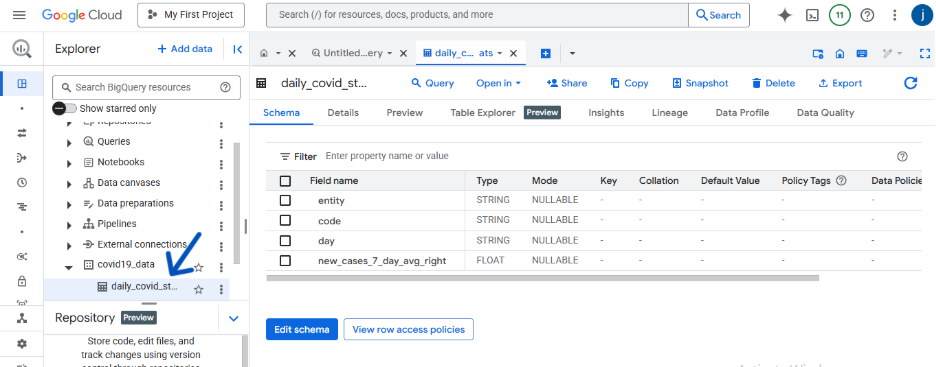Close the daily_covid_stats tab
The width and height of the screenshot is (936, 367).
[x=513, y=53]
